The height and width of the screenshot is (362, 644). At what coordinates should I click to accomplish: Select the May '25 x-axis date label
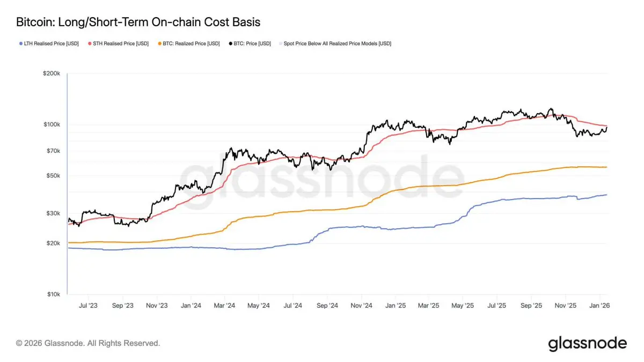tap(463, 305)
